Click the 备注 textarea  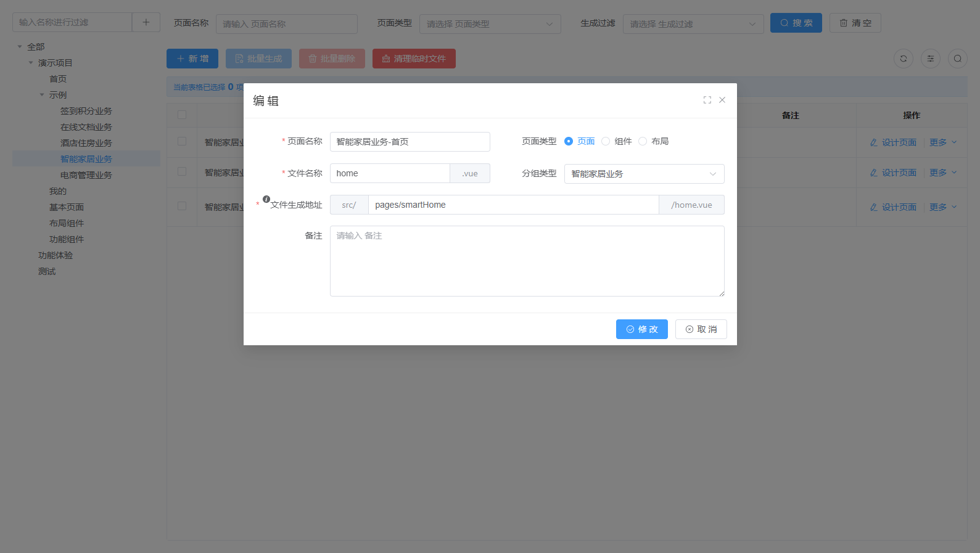[x=527, y=261]
